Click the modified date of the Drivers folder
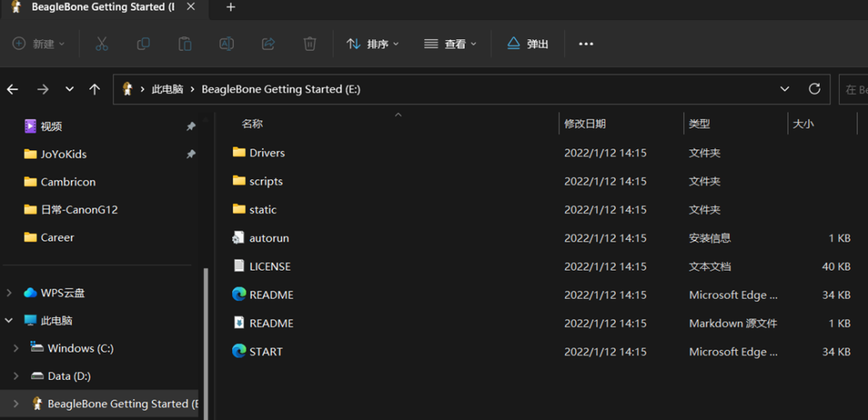Viewport: 868px width, 420px height. click(x=605, y=153)
